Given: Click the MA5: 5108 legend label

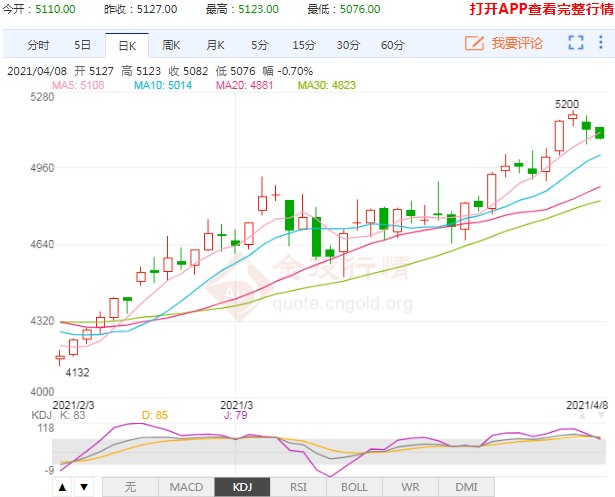Looking at the screenshot, I should coord(78,85).
